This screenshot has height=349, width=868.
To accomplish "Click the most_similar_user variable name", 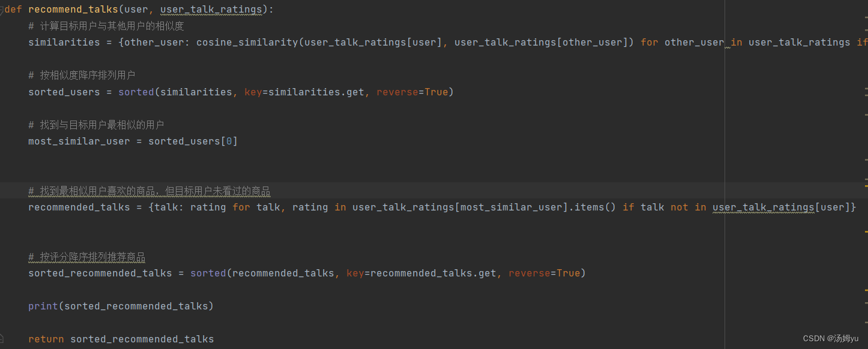I will (79, 141).
